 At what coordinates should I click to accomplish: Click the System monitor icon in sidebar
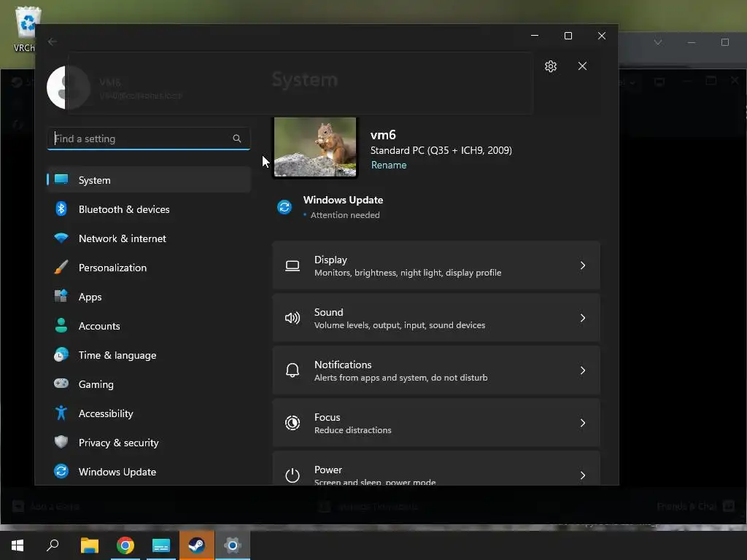61,179
